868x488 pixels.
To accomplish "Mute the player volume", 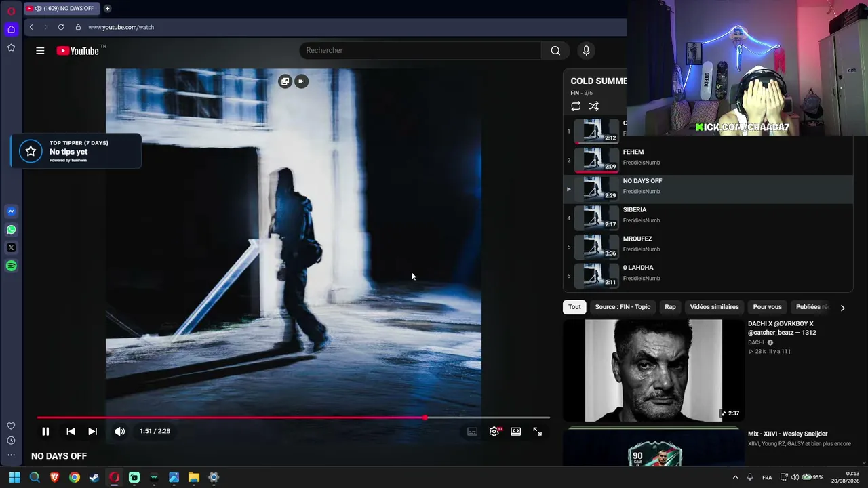I will [x=119, y=431].
